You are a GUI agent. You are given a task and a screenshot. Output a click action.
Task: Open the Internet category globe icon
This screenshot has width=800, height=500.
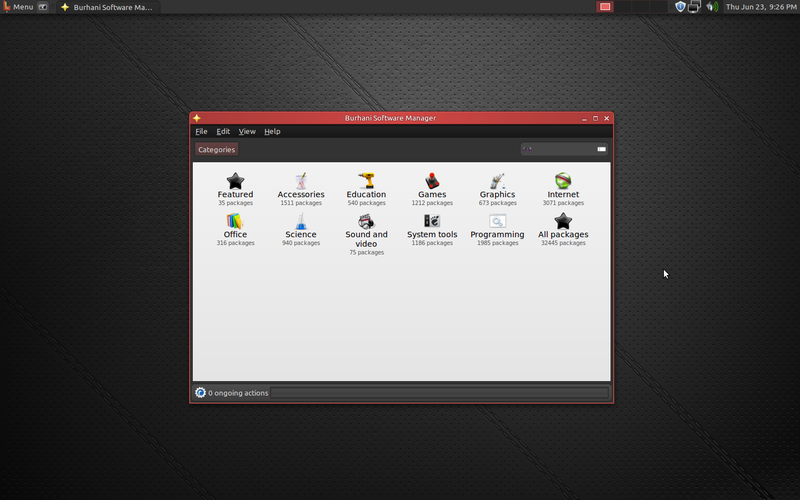563,181
